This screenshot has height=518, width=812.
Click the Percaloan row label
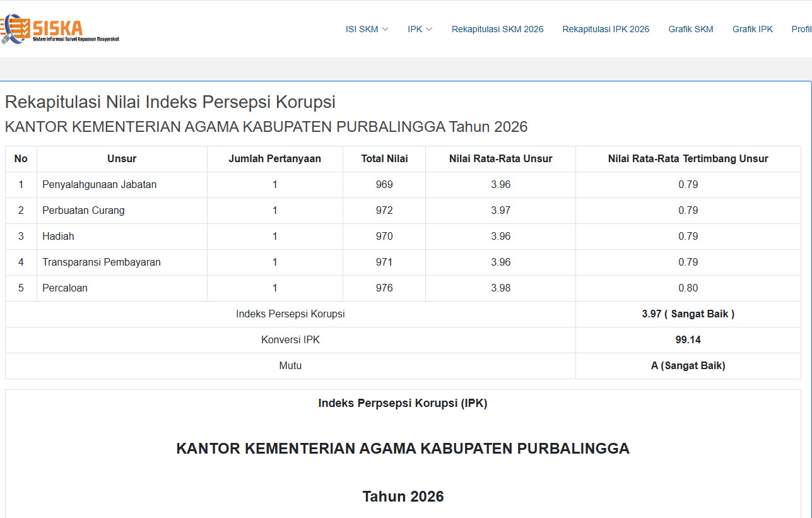pyautogui.click(x=65, y=288)
